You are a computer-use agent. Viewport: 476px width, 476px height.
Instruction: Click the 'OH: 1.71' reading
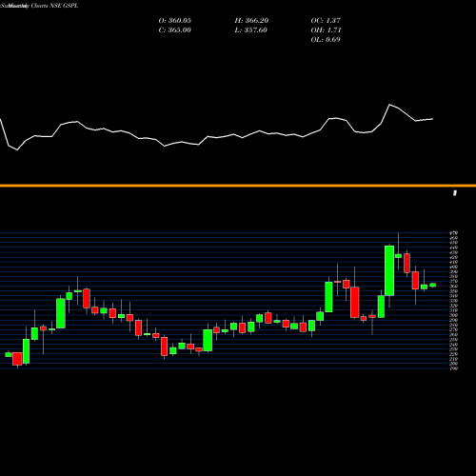click(326, 30)
